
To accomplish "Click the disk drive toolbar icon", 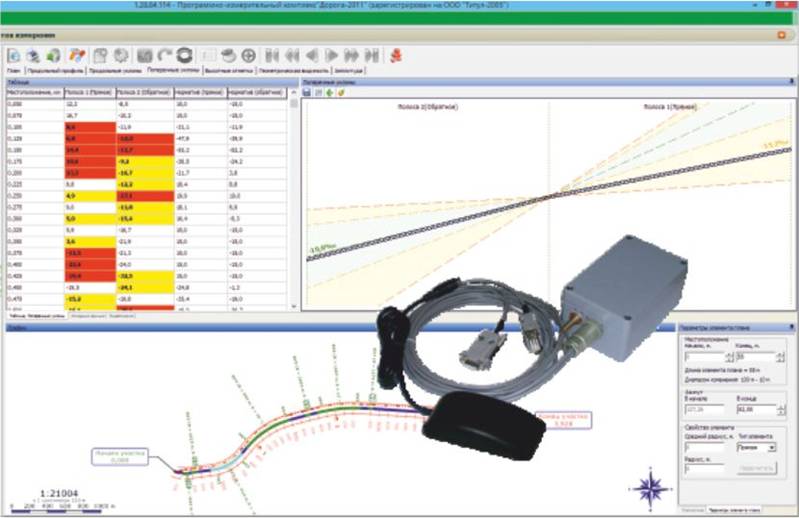I will (229, 56).
